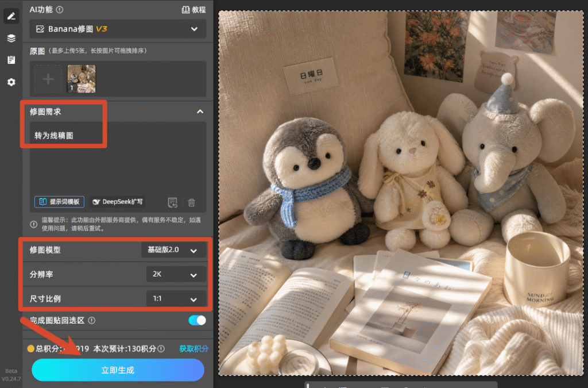Click the 提示词模板 button

pyautogui.click(x=60, y=202)
